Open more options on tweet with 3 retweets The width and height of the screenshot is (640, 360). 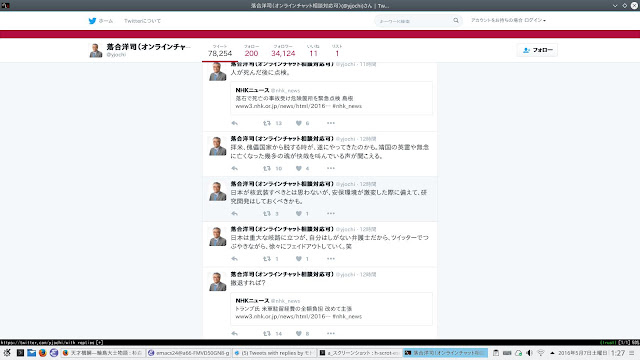[x=331, y=213]
